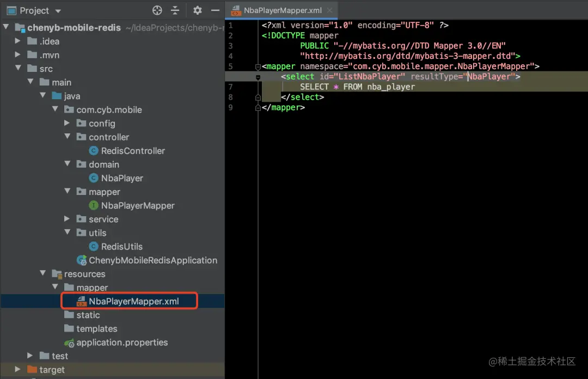Collapse the main folder
Screen dimensions: 588x379
pyautogui.click(x=30, y=82)
